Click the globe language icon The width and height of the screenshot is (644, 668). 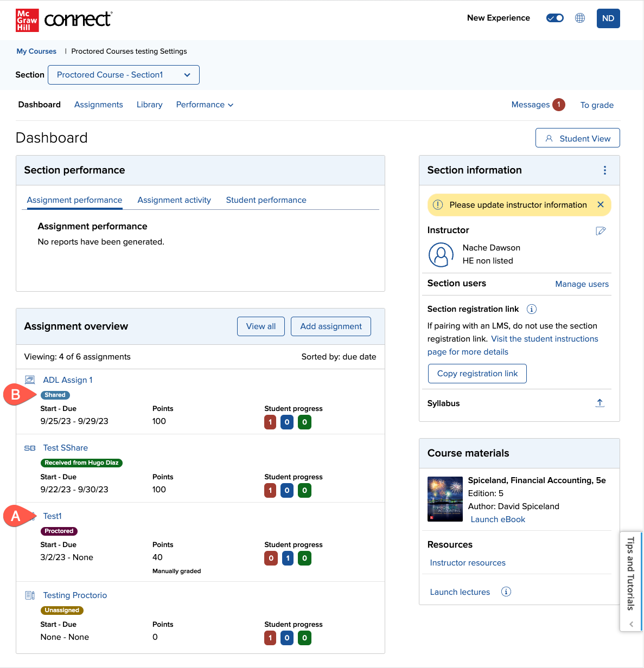pos(580,18)
